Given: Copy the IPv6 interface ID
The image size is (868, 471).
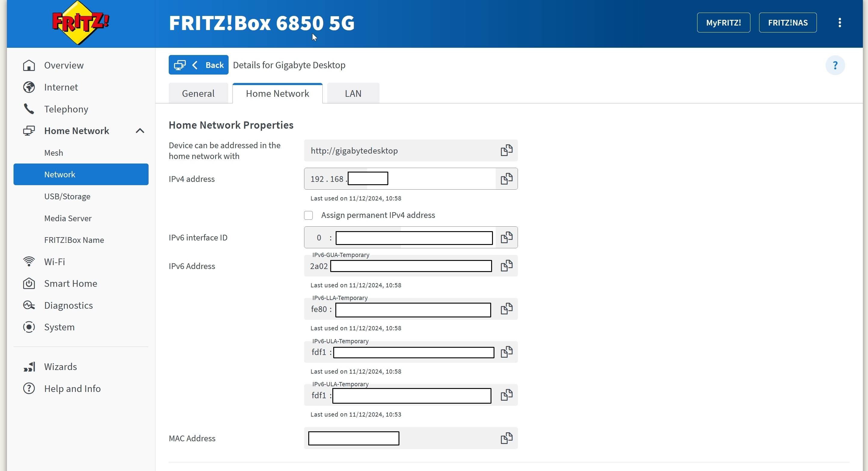Looking at the screenshot, I should (506, 237).
